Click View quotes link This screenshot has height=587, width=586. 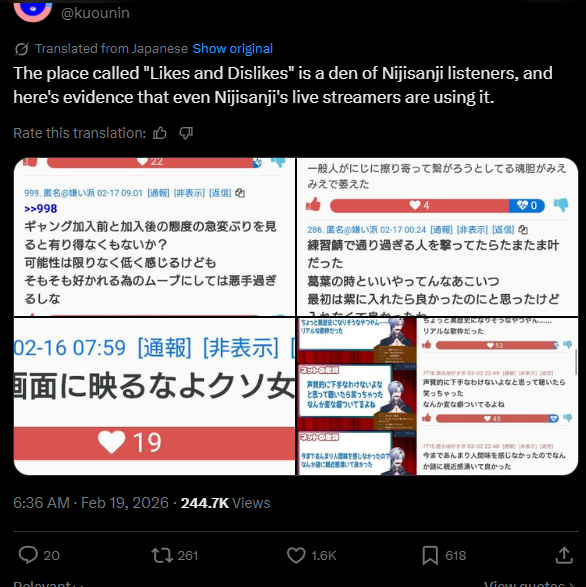pyautogui.click(x=529, y=583)
